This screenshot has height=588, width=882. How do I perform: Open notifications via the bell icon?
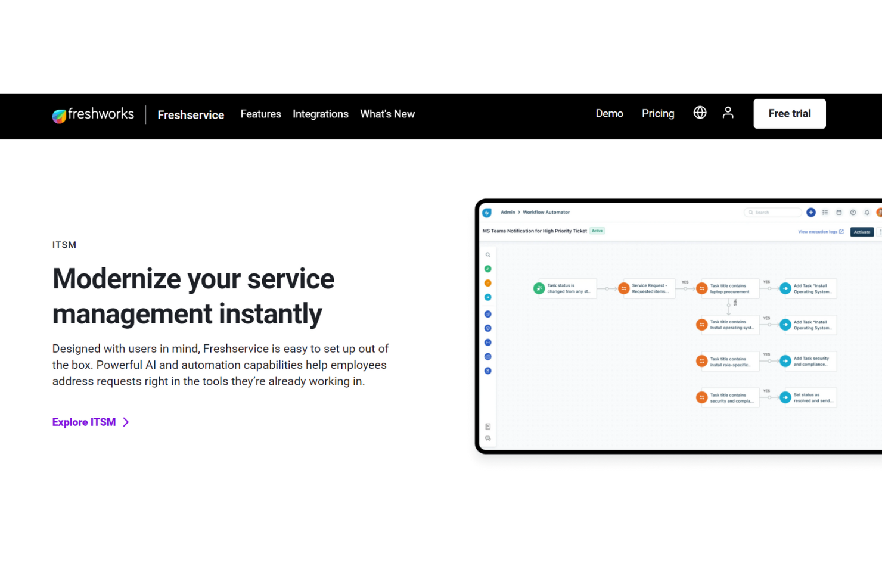click(867, 212)
